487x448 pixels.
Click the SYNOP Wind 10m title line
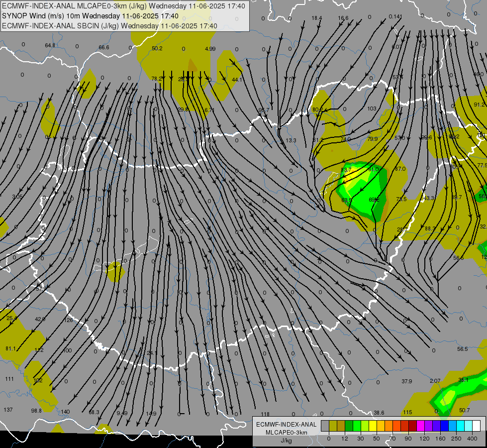point(90,16)
